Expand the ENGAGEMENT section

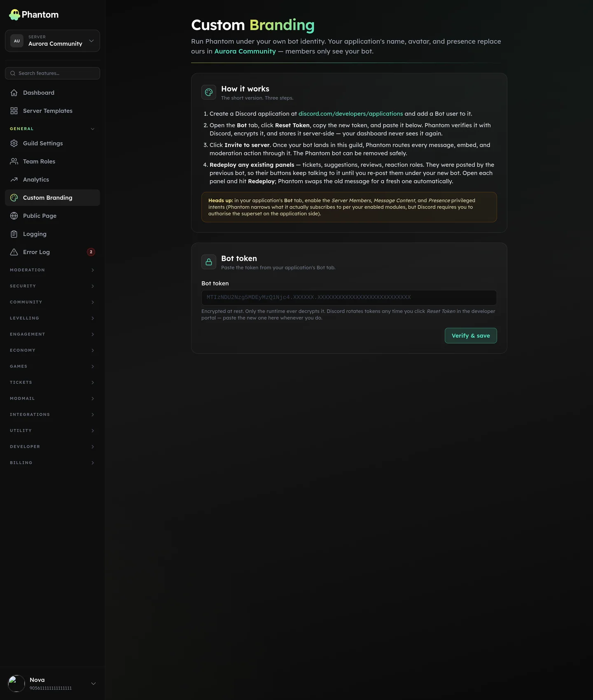[x=52, y=334]
